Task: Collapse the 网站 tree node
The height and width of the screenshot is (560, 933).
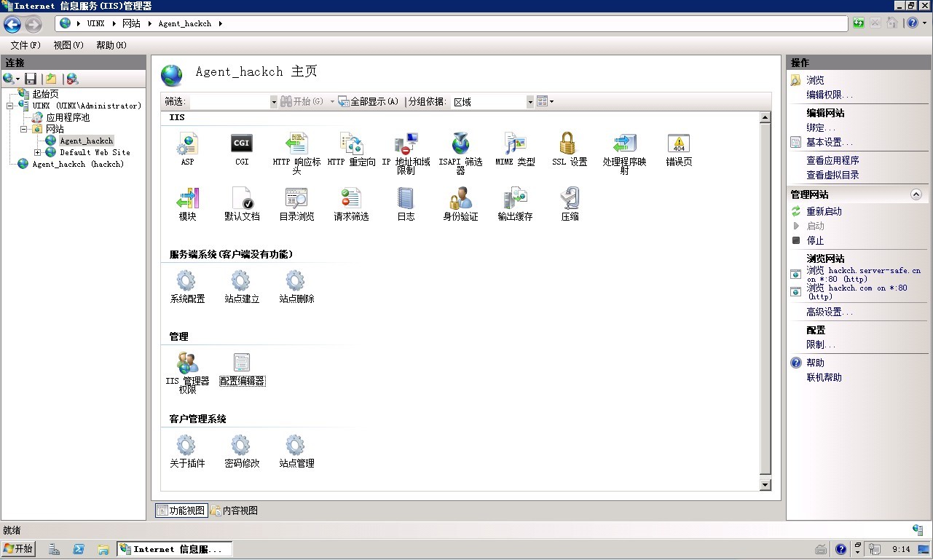Action: (24, 129)
